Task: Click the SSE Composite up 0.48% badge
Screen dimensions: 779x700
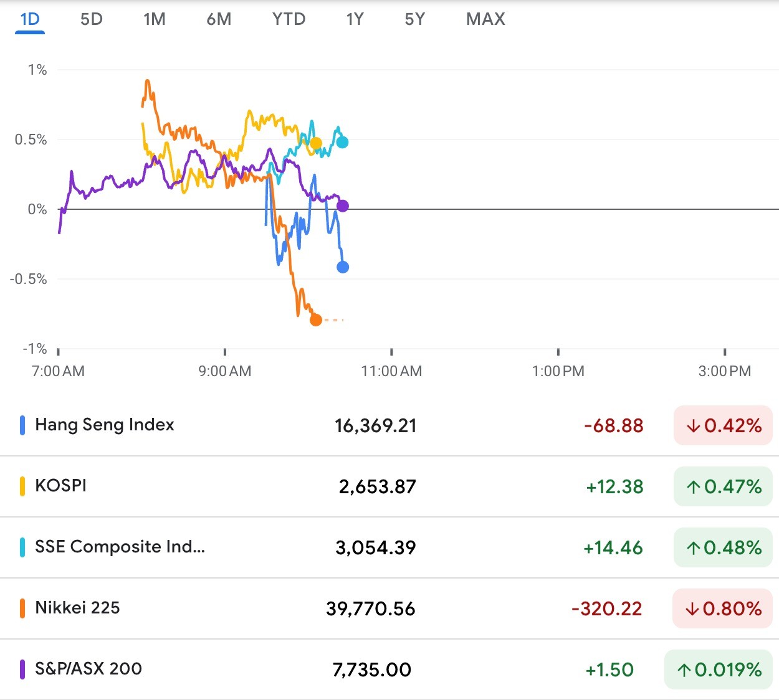Action: point(723,547)
